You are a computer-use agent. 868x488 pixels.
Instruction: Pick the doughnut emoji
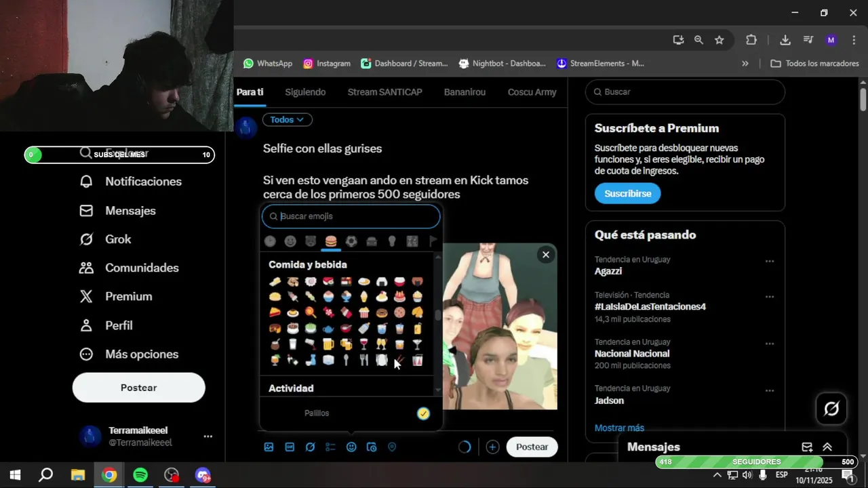pos(382,312)
